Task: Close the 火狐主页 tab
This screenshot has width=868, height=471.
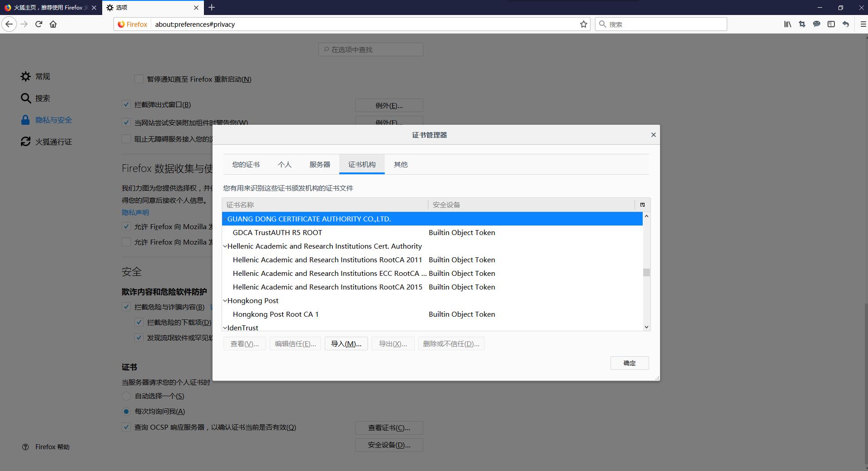Action: [x=94, y=8]
